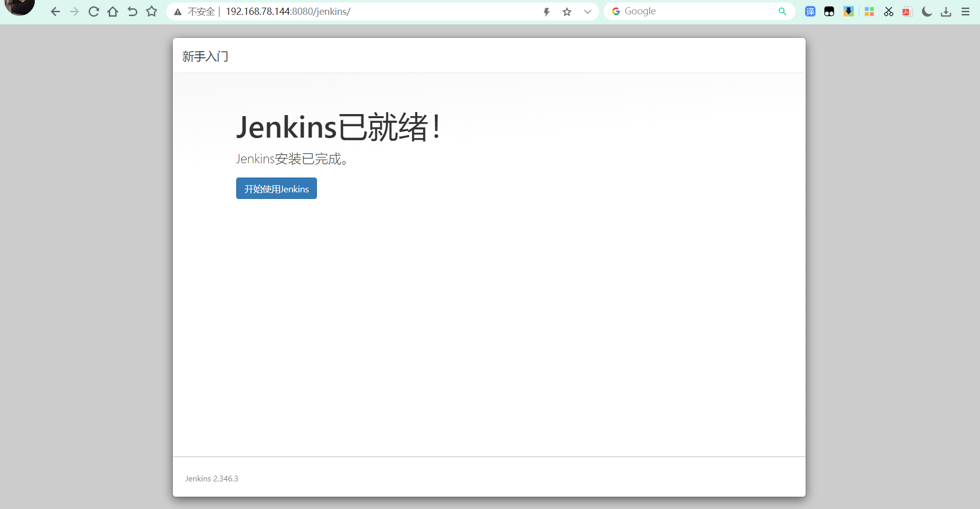Go to the browser home page icon
Image resolution: width=980 pixels, height=509 pixels.
point(113,11)
